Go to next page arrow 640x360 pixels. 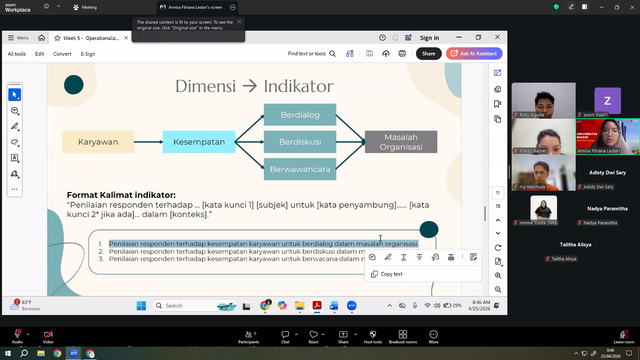coord(498,233)
